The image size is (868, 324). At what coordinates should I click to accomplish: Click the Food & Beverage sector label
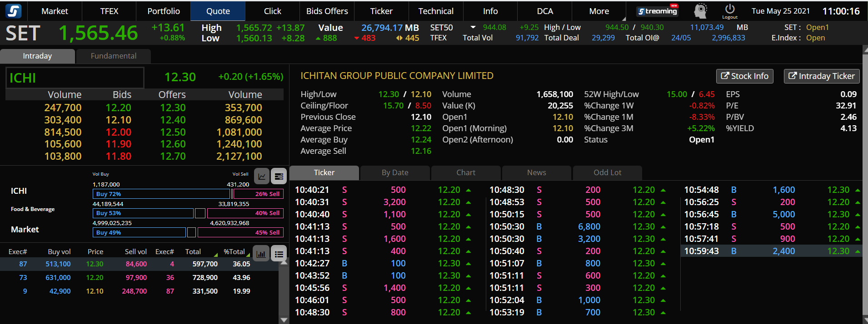point(33,209)
